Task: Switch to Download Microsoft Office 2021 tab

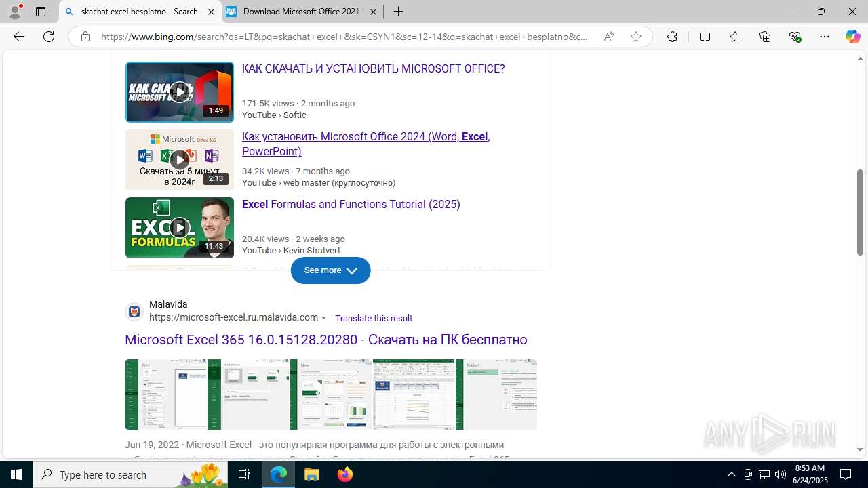Action: (302, 12)
